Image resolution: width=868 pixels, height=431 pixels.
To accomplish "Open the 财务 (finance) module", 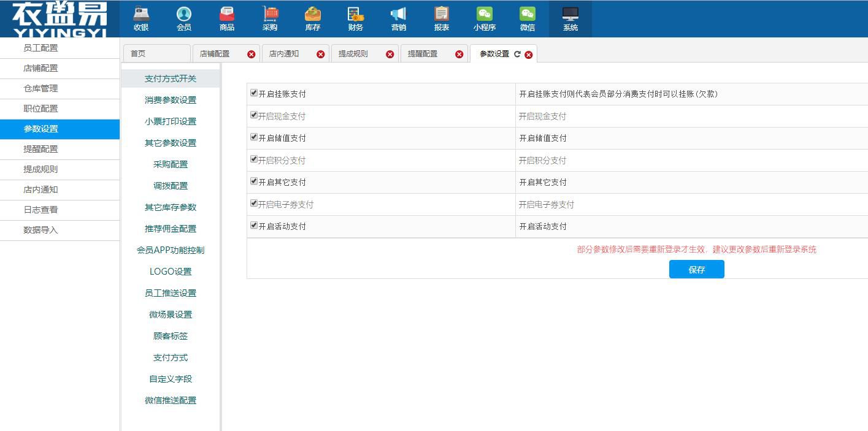I will (x=355, y=18).
